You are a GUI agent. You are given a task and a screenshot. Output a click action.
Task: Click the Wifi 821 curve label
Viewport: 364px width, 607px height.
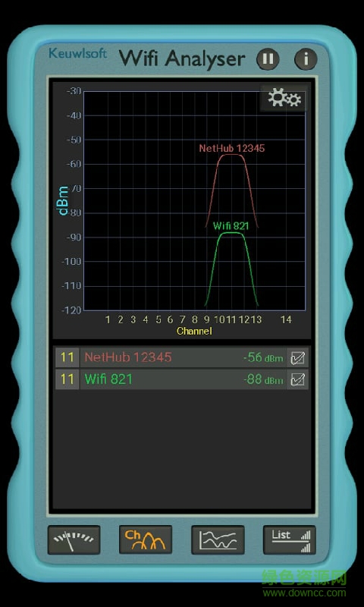click(231, 226)
